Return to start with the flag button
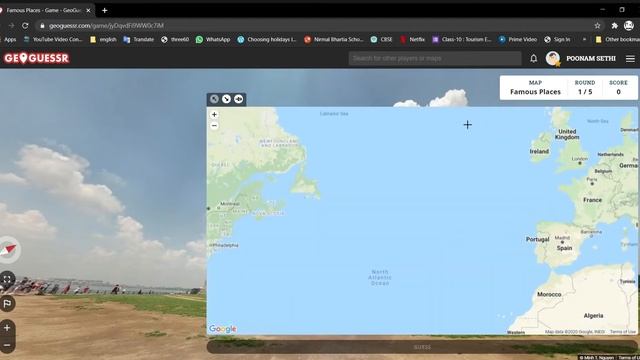This screenshot has width=640, height=360. point(7,304)
